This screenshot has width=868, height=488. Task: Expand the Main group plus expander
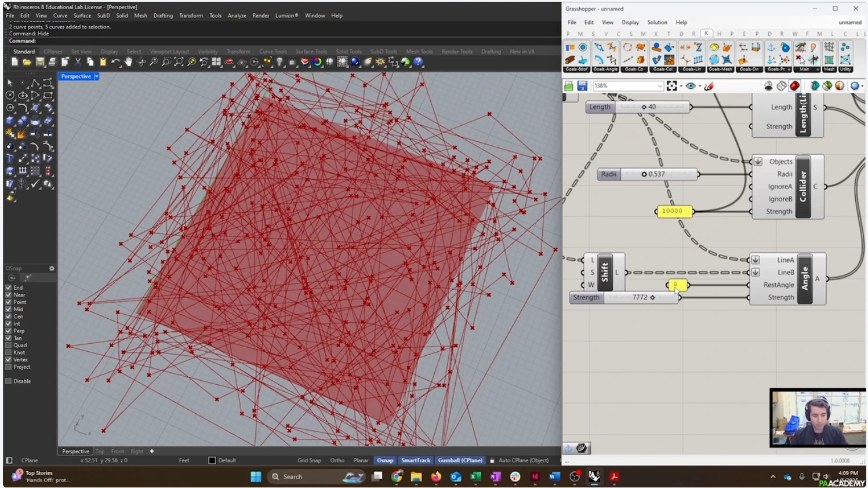pos(818,70)
